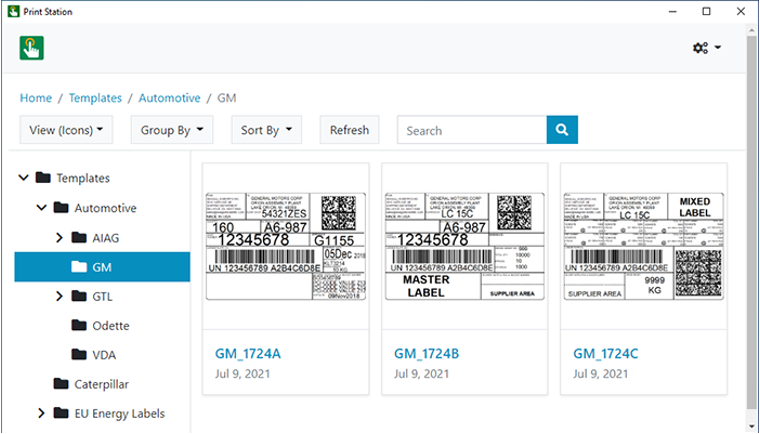The image size is (760, 434).
Task: Open the Group By dropdown
Action: 171,130
